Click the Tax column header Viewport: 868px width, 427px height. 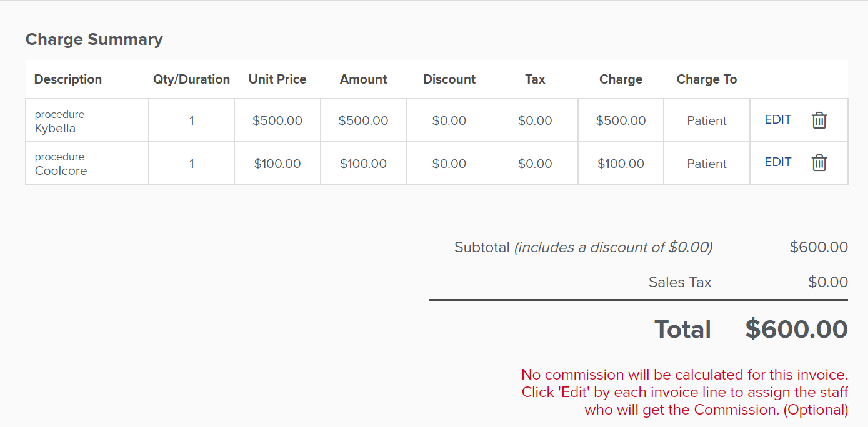click(x=535, y=79)
